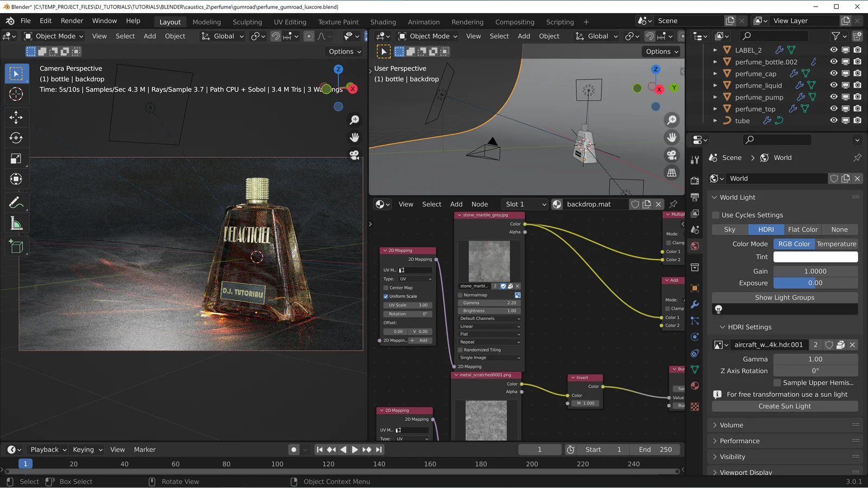Open the Playback dropdown in timeline
This screenshot has width=868, height=488.
point(48,450)
